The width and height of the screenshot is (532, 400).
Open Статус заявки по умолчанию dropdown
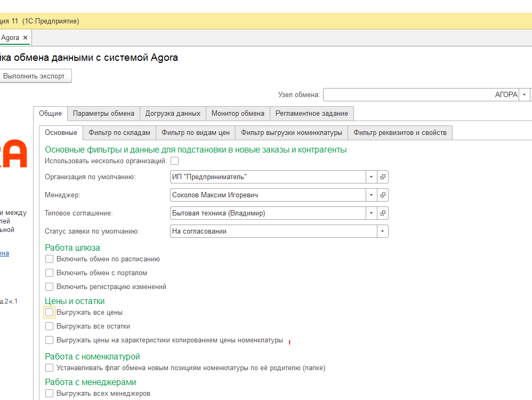[x=382, y=231]
